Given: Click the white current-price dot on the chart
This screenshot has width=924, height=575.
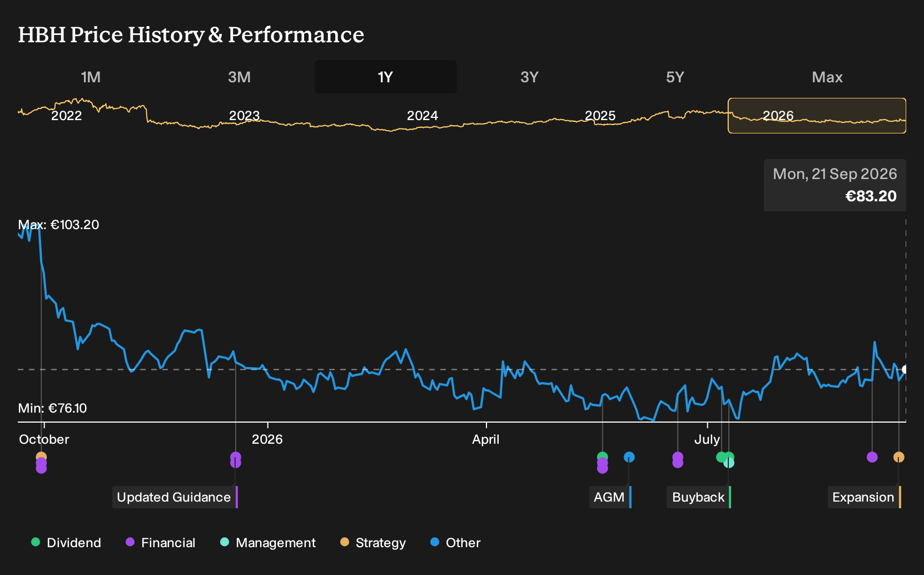Looking at the screenshot, I should tap(905, 369).
